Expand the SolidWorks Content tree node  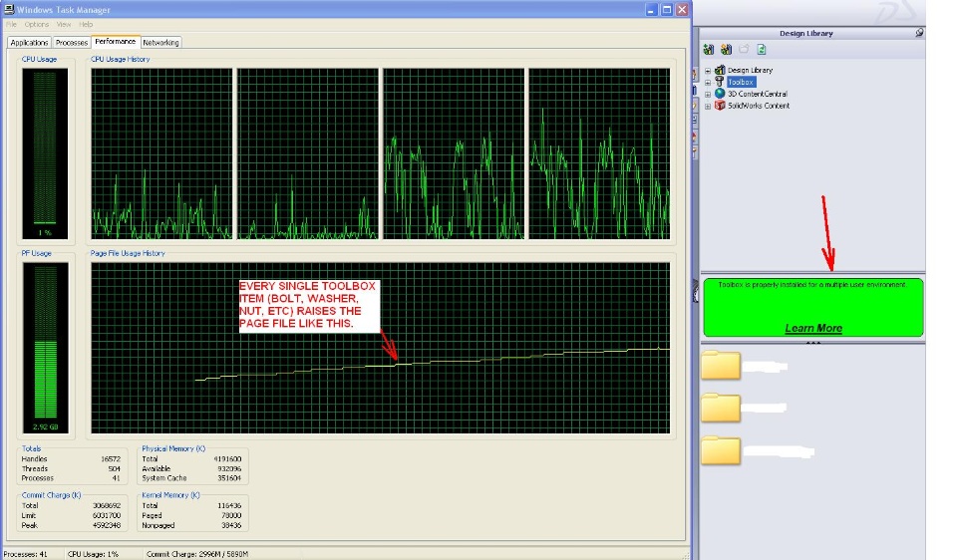708,107
